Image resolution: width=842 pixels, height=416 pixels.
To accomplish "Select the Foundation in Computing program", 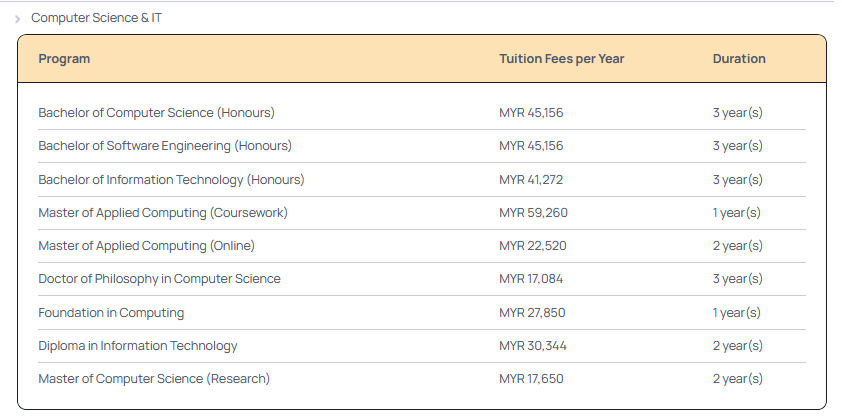I will (x=111, y=313).
